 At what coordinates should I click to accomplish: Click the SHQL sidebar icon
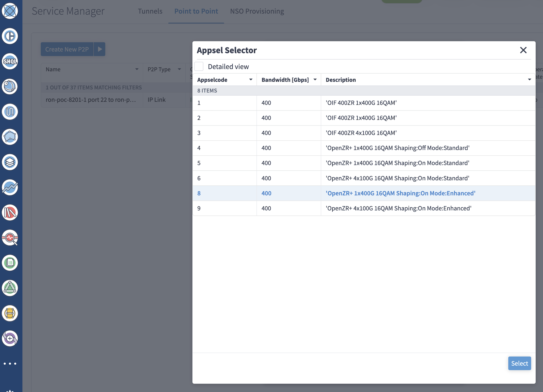[10, 61]
